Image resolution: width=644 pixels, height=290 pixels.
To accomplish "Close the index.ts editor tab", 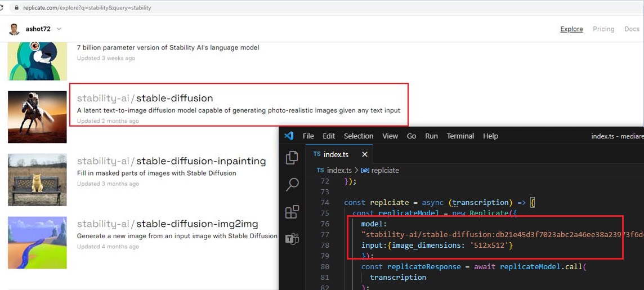I will tap(364, 154).
